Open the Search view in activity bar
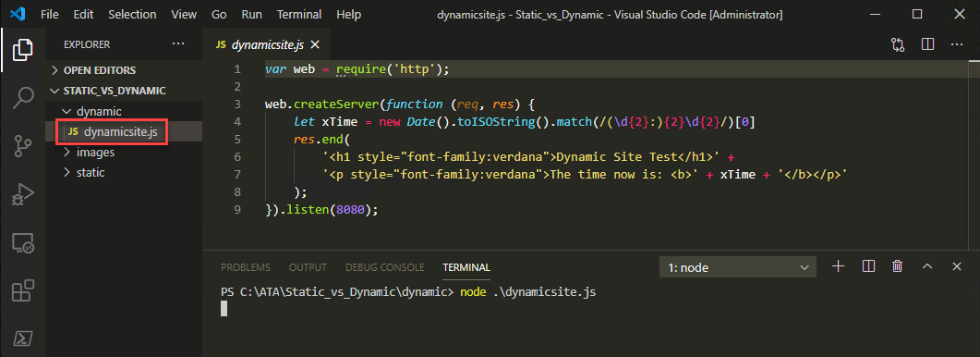980x357 pixels. pos(22,97)
